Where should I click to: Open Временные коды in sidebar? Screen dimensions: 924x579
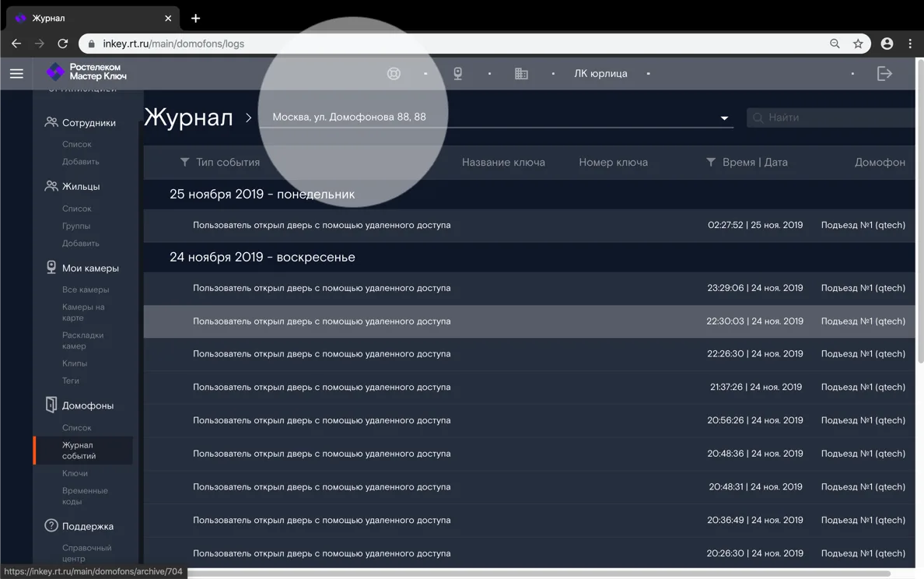click(85, 496)
